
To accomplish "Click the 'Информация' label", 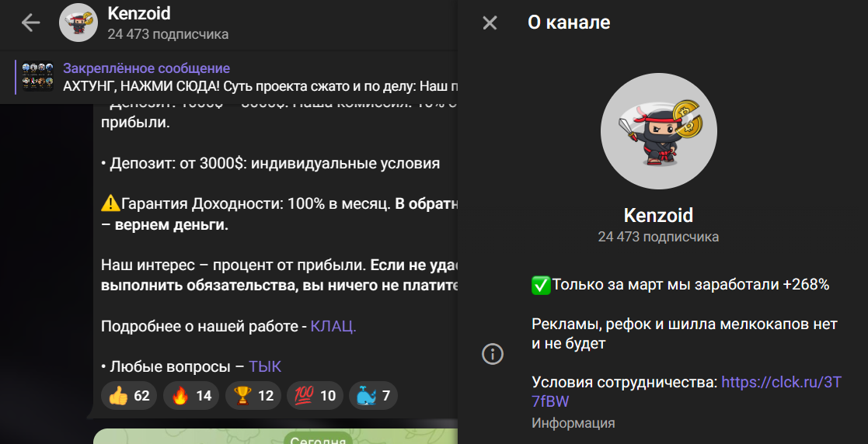I will (x=573, y=423).
